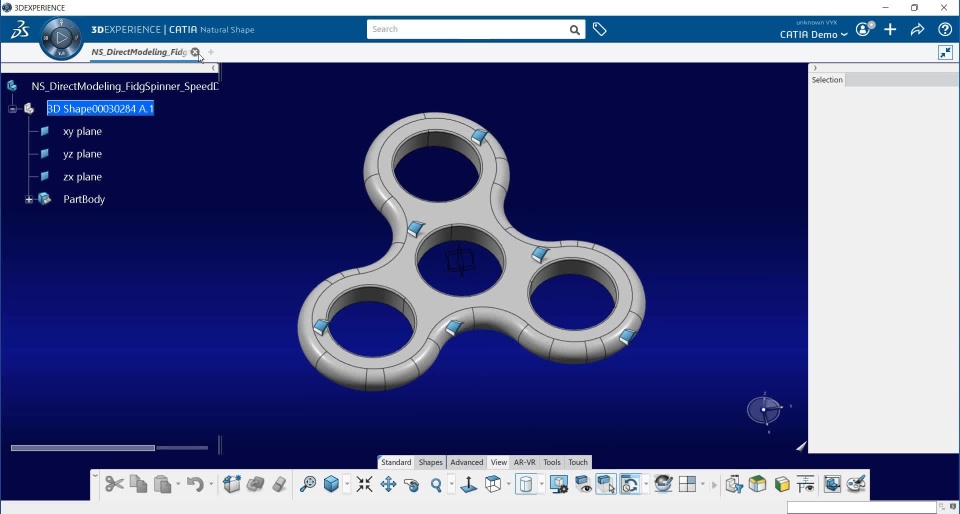This screenshot has width=960, height=514.
Task: Click the grey links icon before the eraser
Action: (x=255, y=485)
